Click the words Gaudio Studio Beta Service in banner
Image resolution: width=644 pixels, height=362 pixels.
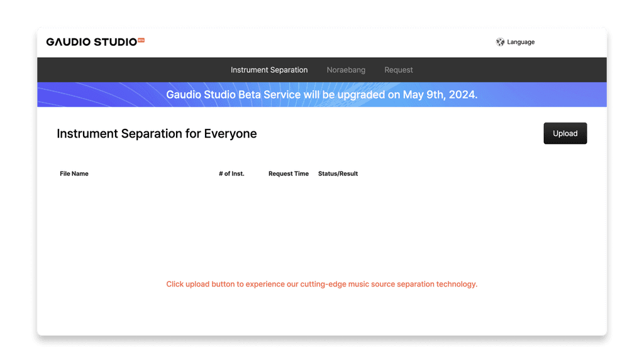tap(233, 95)
